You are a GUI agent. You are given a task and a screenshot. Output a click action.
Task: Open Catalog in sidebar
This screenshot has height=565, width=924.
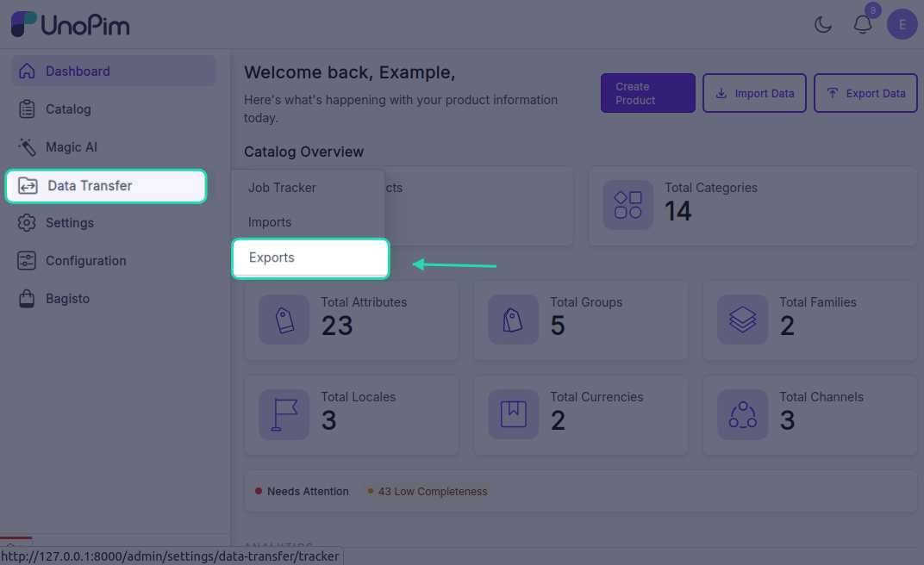[114, 109]
